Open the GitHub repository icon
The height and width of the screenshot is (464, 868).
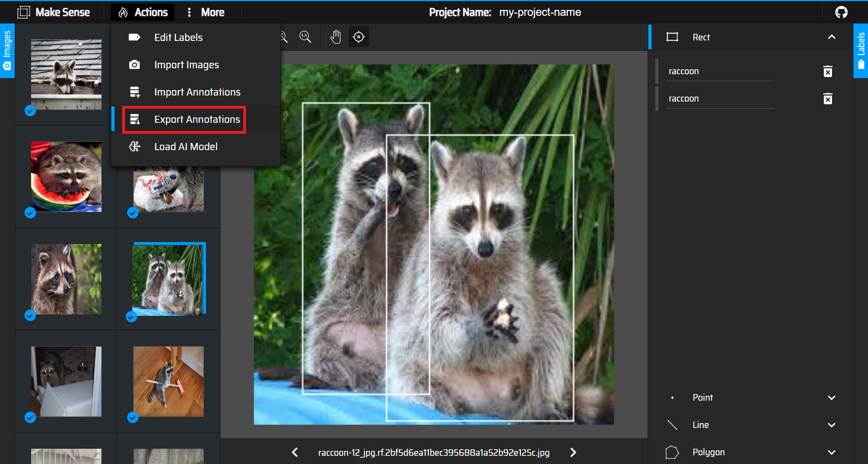point(841,12)
